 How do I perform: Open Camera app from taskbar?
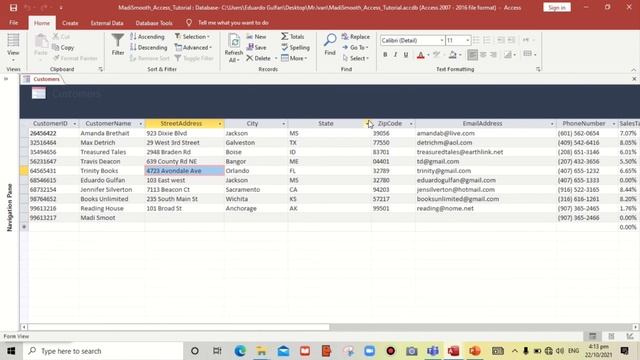coord(411,351)
